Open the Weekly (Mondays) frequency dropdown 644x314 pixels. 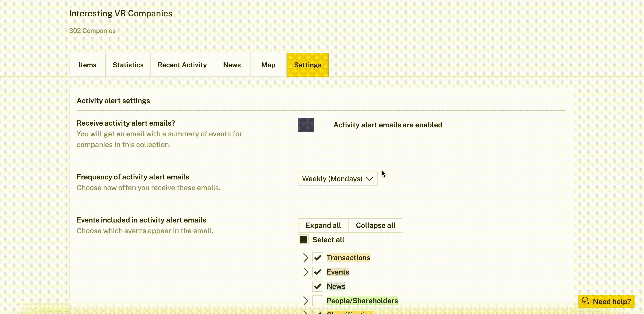coord(337,179)
